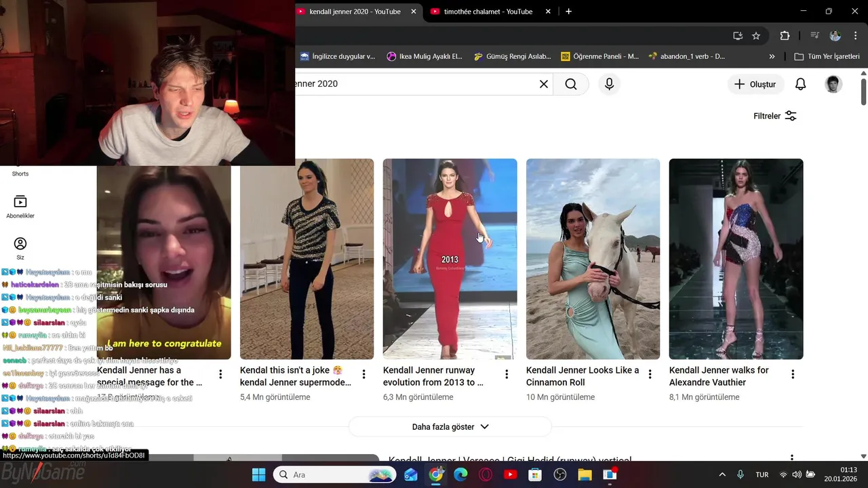The height and width of the screenshot is (488, 868).
Task: Click the '8,1 Mn görüntüleme' view count
Action: (704, 397)
